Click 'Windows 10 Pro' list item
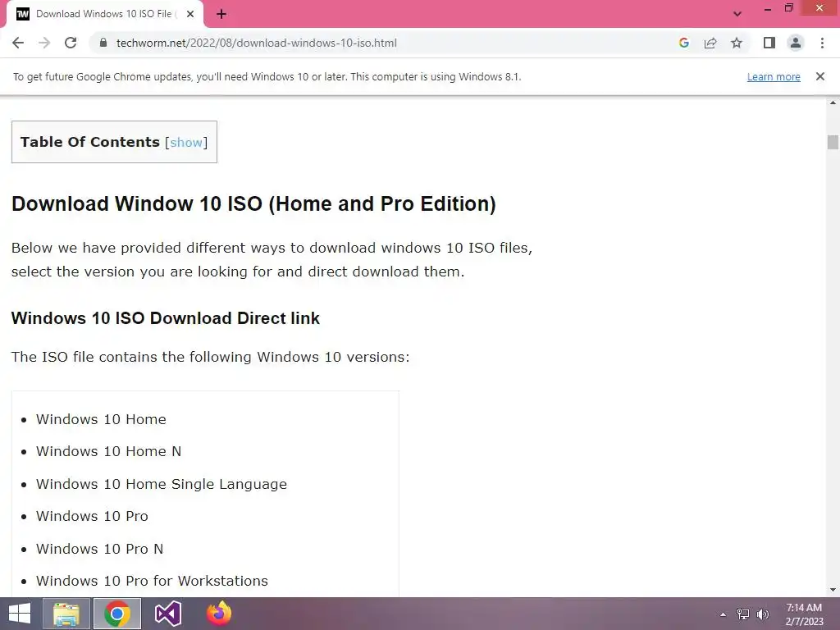The width and height of the screenshot is (840, 630). point(92,517)
